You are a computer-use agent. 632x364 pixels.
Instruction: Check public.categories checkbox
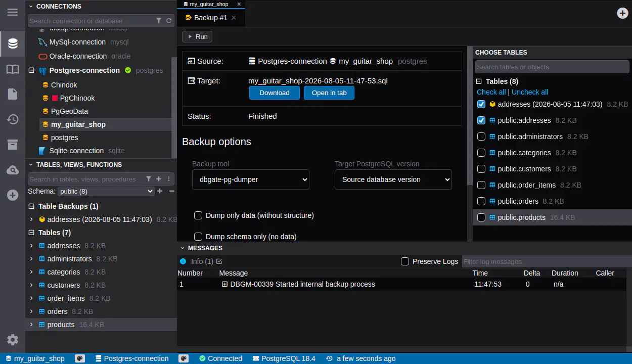click(x=481, y=153)
